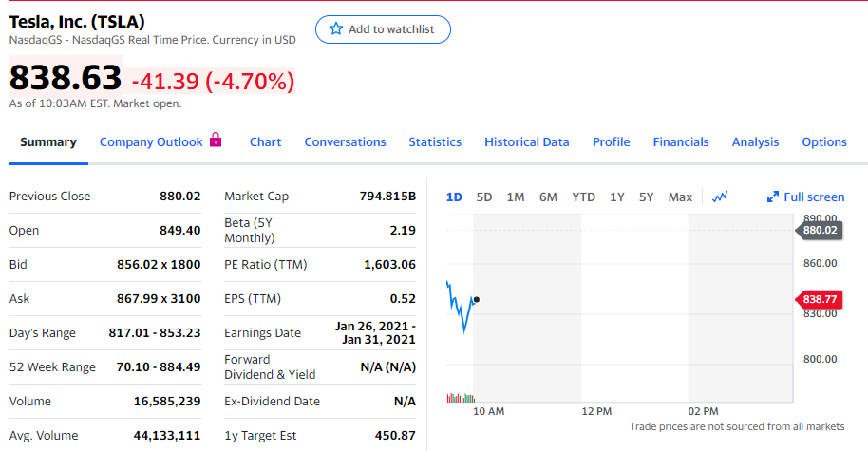Click the star icon in Add to watchlist
The width and height of the screenshot is (868, 451).
pyautogui.click(x=336, y=28)
